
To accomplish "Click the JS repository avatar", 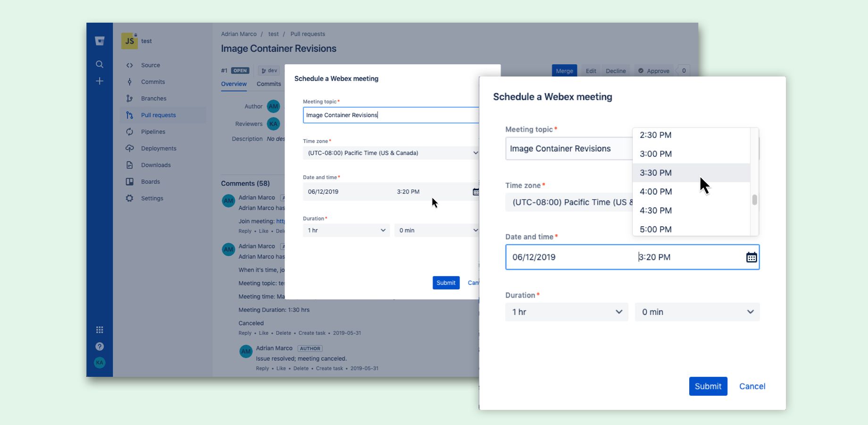I will tap(129, 41).
